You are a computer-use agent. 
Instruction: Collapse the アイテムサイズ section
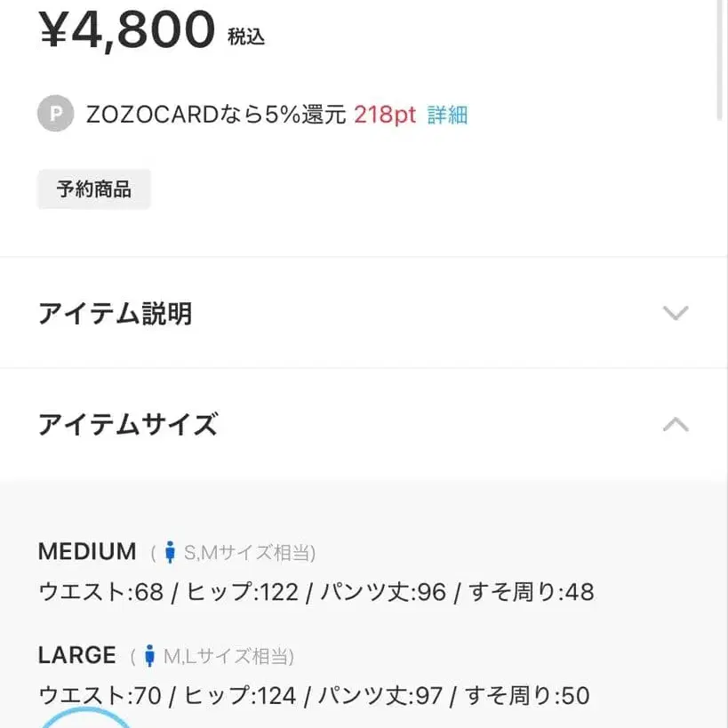click(364, 425)
